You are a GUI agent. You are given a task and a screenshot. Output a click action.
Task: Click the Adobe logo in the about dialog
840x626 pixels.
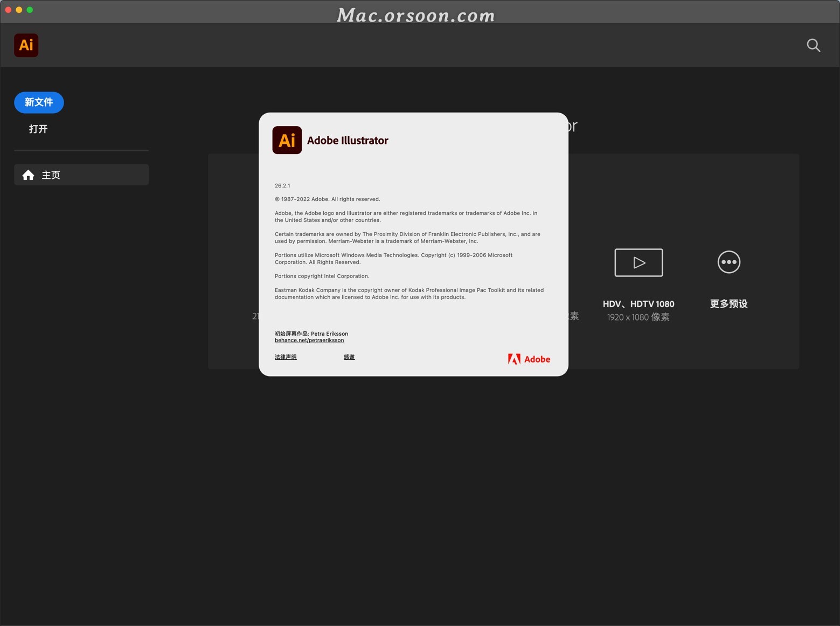coord(529,359)
